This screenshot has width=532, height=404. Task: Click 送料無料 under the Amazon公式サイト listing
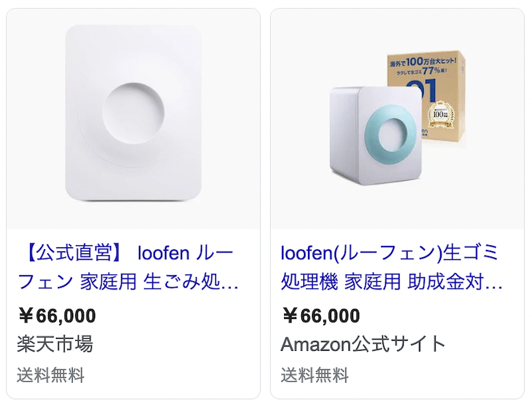click(315, 376)
